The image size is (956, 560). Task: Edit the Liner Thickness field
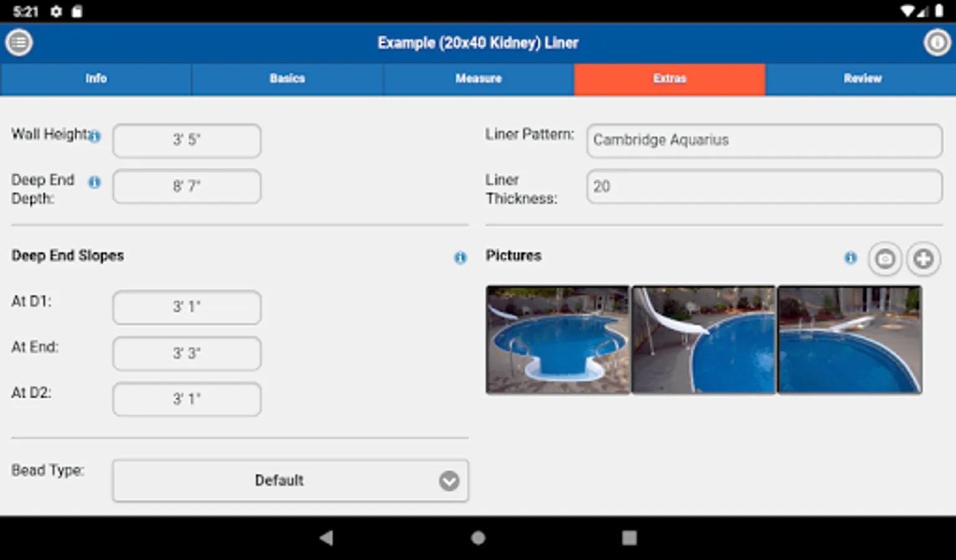click(x=764, y=187)
